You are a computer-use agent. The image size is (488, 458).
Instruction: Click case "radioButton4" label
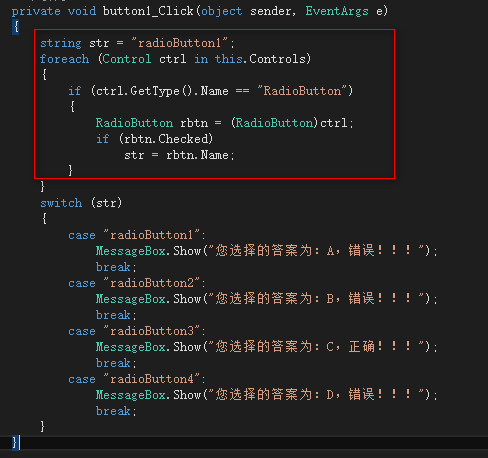(137, 379)
